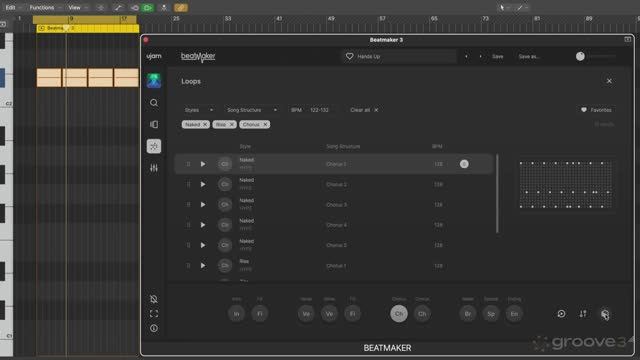640x360 pixels.
Task: Click the loop playback circle-arrow icon
Action: click(561, 313)
